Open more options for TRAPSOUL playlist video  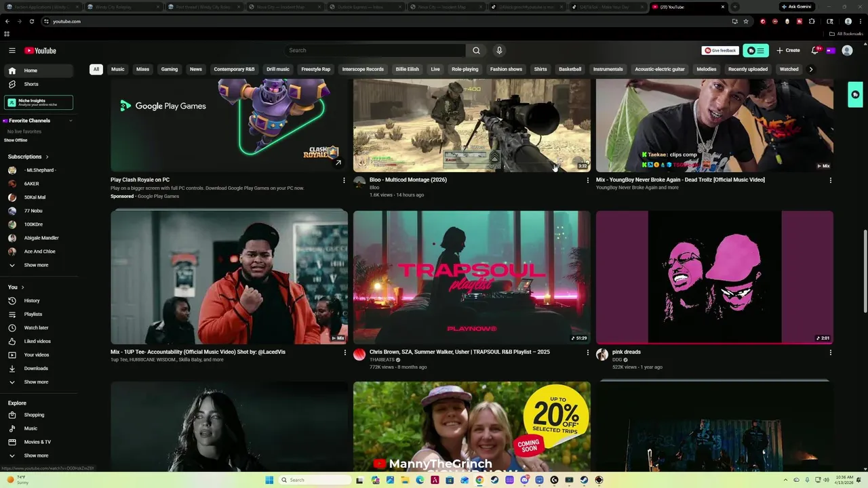click(x=588, y=352)
